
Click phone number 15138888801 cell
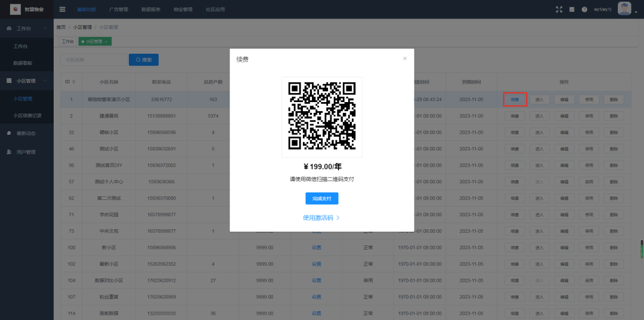162,116
